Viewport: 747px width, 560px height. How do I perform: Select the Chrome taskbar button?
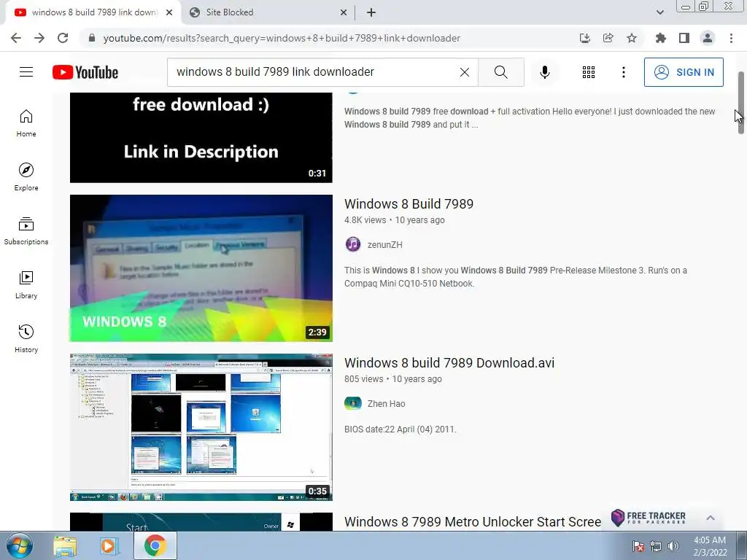[x=155, y=545]
